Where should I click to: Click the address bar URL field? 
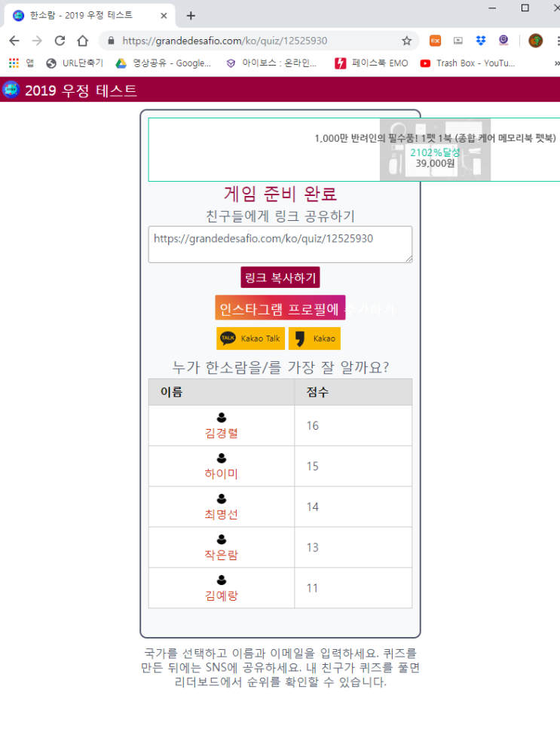click(x=259, y=41)
